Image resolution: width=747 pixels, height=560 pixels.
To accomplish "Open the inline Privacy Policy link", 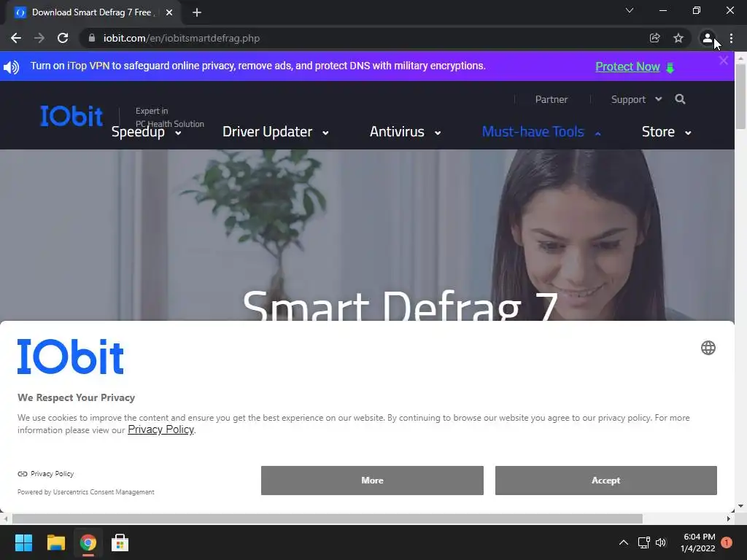I will [x=160, y=429].
